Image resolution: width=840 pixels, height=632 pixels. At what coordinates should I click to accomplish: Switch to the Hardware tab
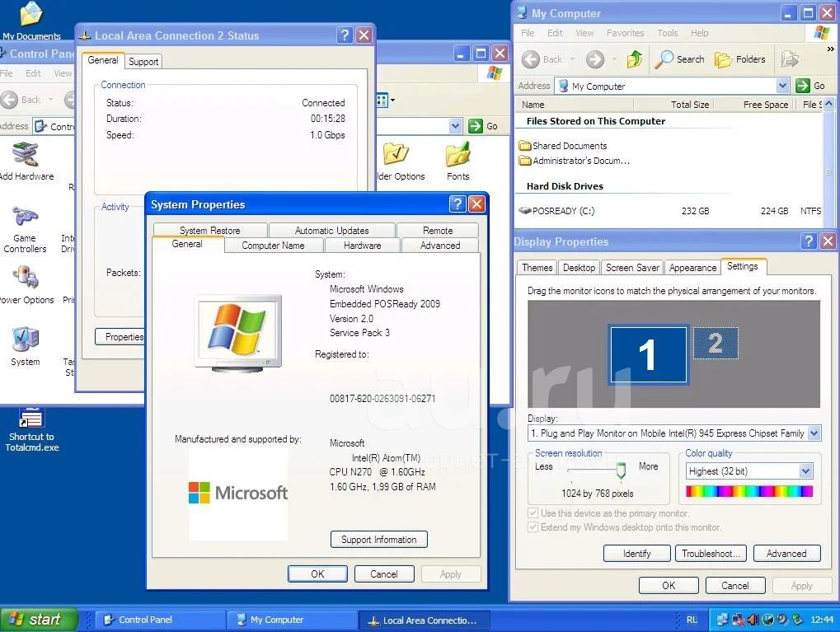tap(362, 246)
